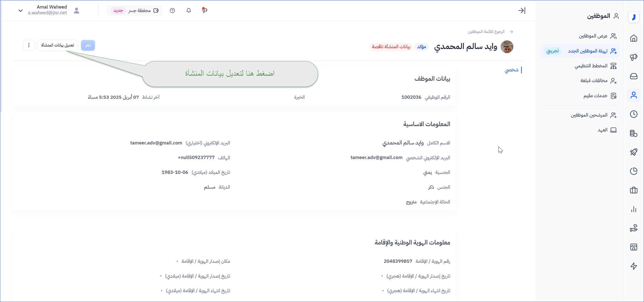644x302 pixels.
Task: Open the briefcase icon in sidebar rail
Action: pos(633,190)
